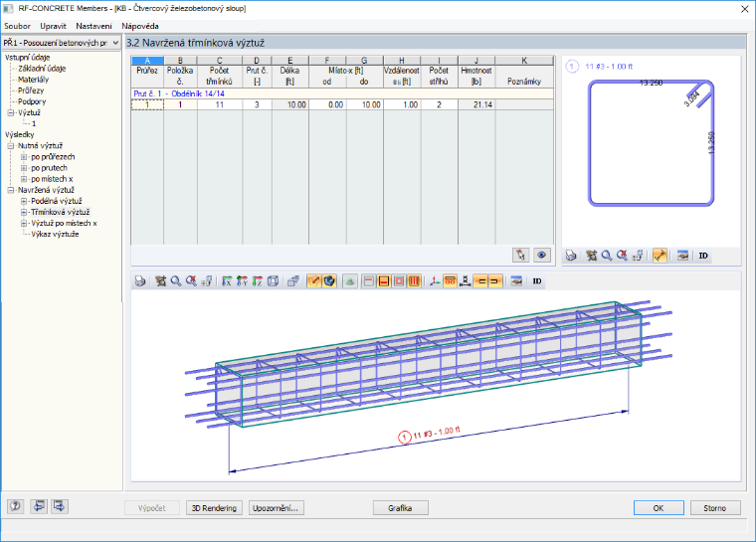Cancel with the Storno button
This screenshot has width=756, height=542.
[x=715, y=508]
